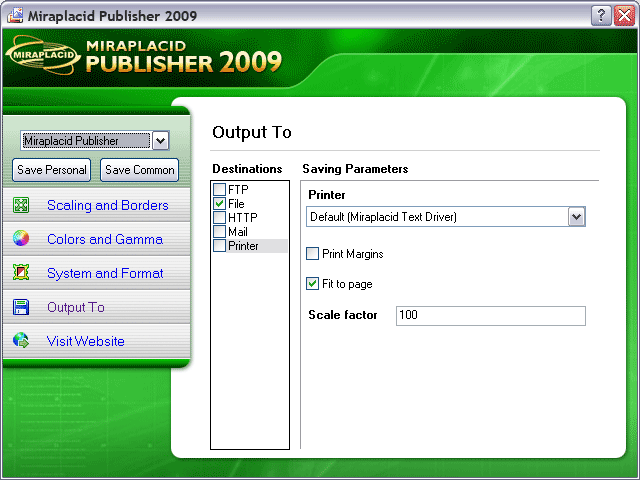Open the Miraplacid Publisher profile dropdown arrow
This screenshot has height=480, width=640.
160,141
